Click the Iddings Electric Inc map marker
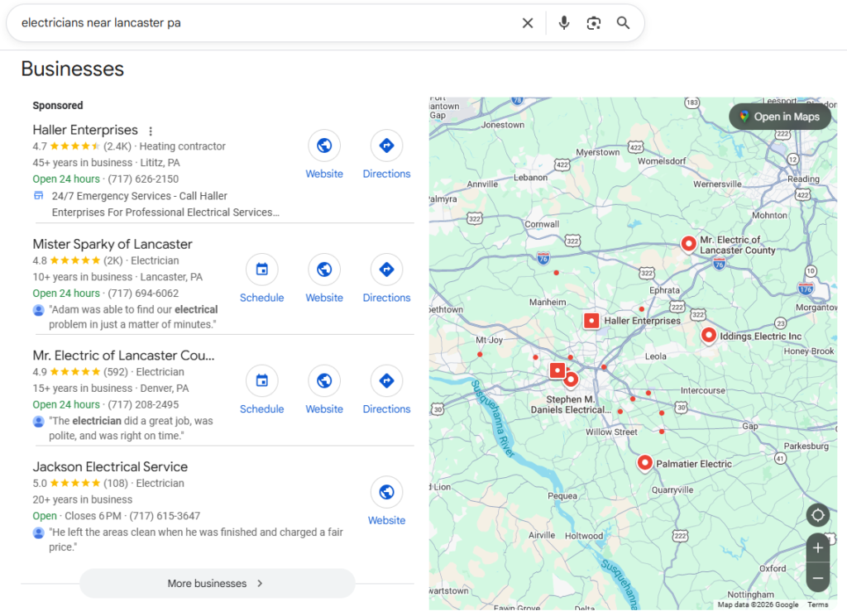The height and width of the screenshot is (616, 847). (x=709, y=335)
